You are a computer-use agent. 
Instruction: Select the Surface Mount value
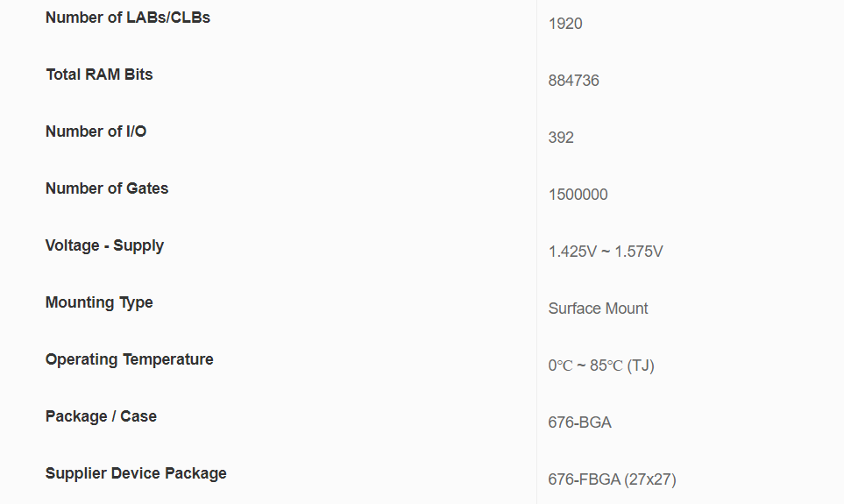coord(598,309)
